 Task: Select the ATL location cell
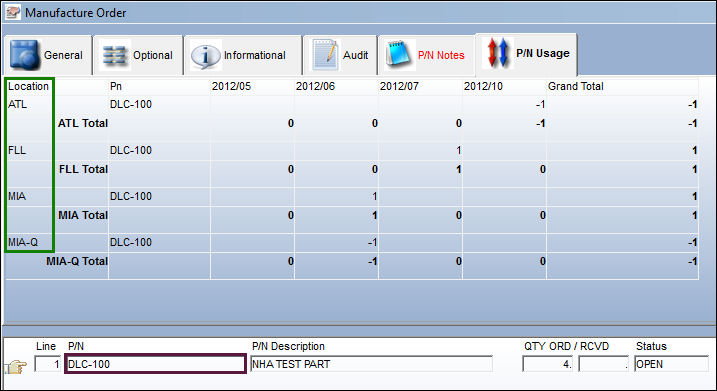pyautogui.click(x=18, y=104)
